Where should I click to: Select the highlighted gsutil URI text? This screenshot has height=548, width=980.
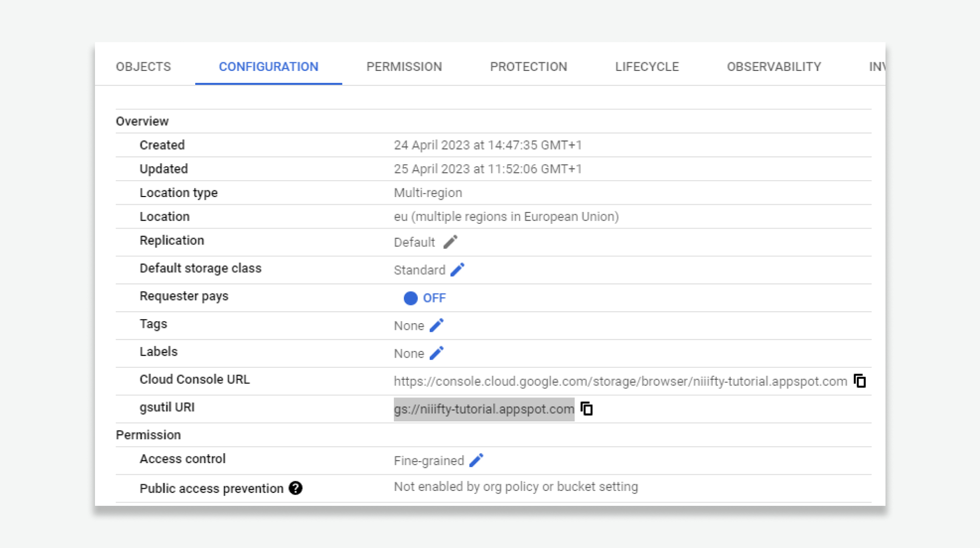point(484,409)
